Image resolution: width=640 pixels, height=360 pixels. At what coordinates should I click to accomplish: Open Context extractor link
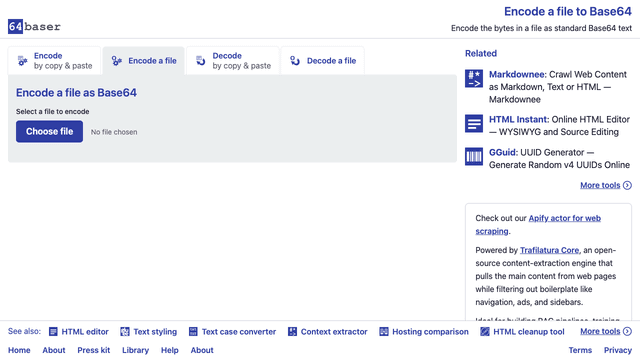[x=334, y=332]
